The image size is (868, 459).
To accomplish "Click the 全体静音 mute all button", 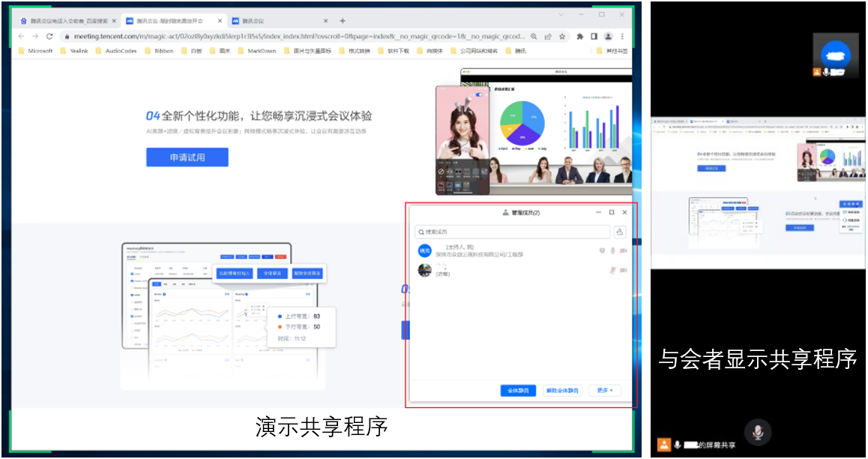I will (518, 390).
